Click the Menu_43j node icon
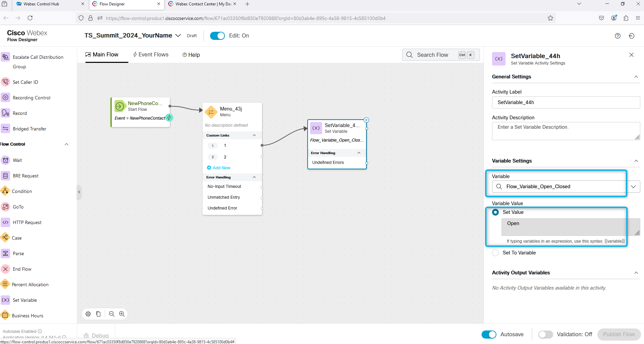 pos(211,112)
